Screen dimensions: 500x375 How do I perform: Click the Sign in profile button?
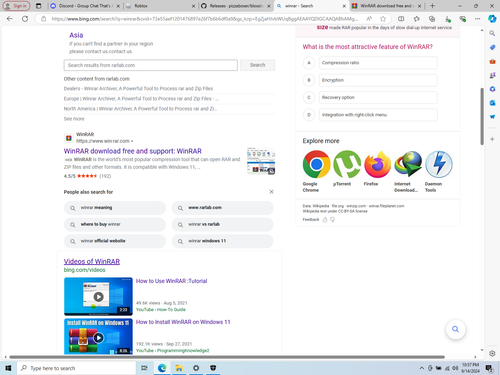click(x=16, y=6)
